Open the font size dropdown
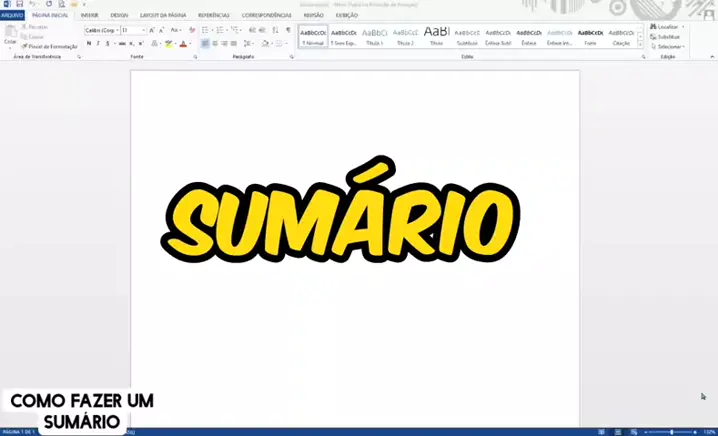Viewport: 718px width, 436px height. click(132, 31)
